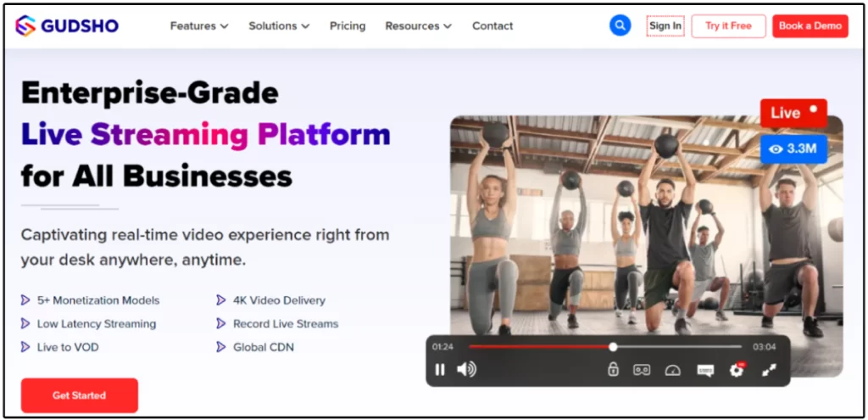The width and height of the screenshot is (868, 420).
Task: Open playback speed gauge icon
Action: click(672, 370)
